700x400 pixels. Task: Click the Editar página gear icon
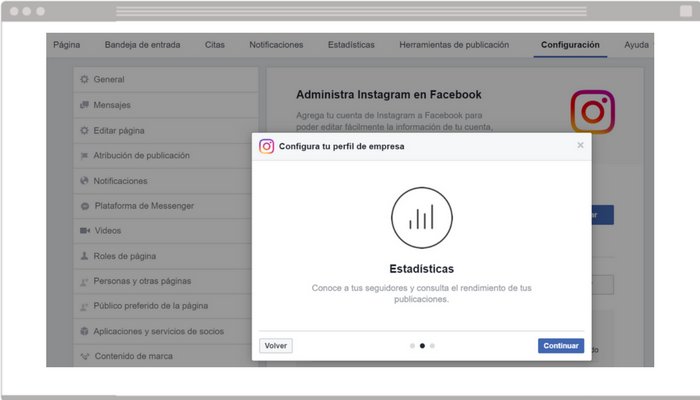click(84, 130)
